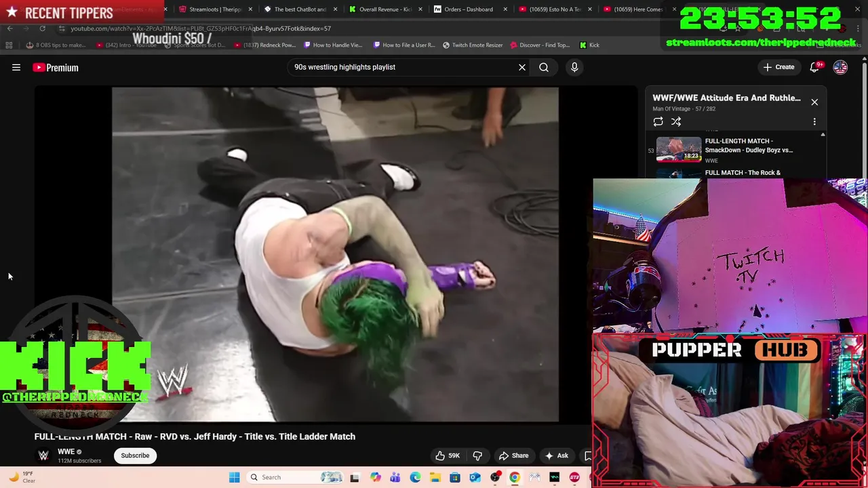Viewport: 868px width, 488px height.
Task: Open the Ask AI button
Action: click(x=557, y=455)
